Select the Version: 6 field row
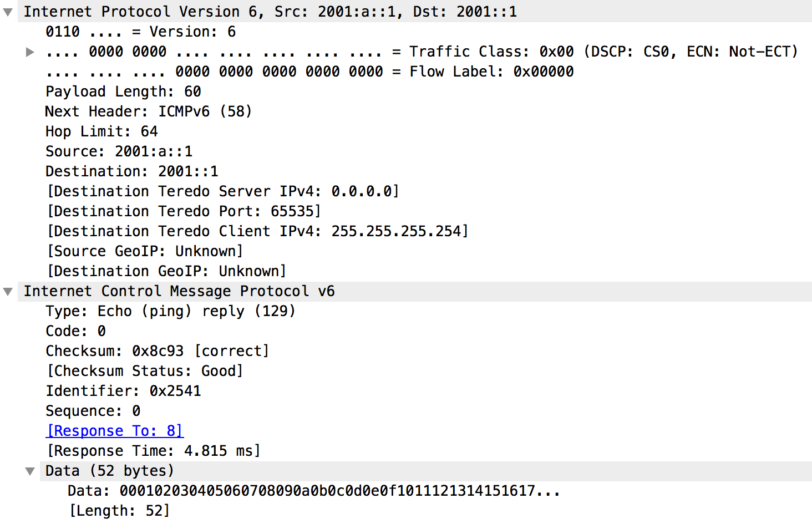812x529 pixels. [x=140, y=32]
